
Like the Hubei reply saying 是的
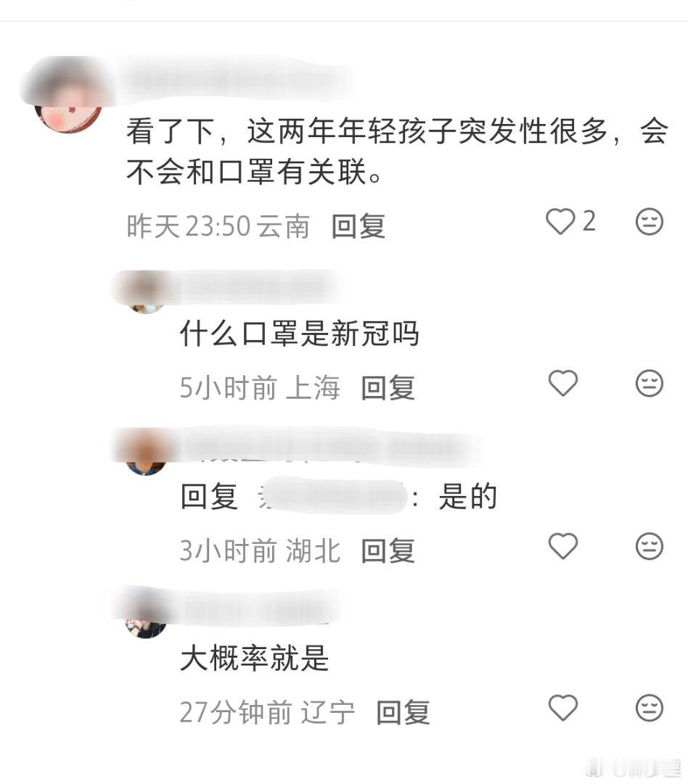(563, 546)
